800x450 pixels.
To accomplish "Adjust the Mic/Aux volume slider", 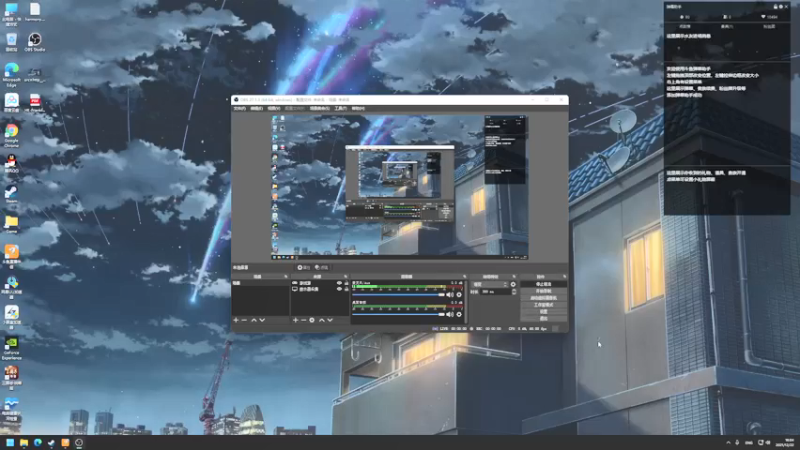I will pyautogui.click(x=398, y=294).
